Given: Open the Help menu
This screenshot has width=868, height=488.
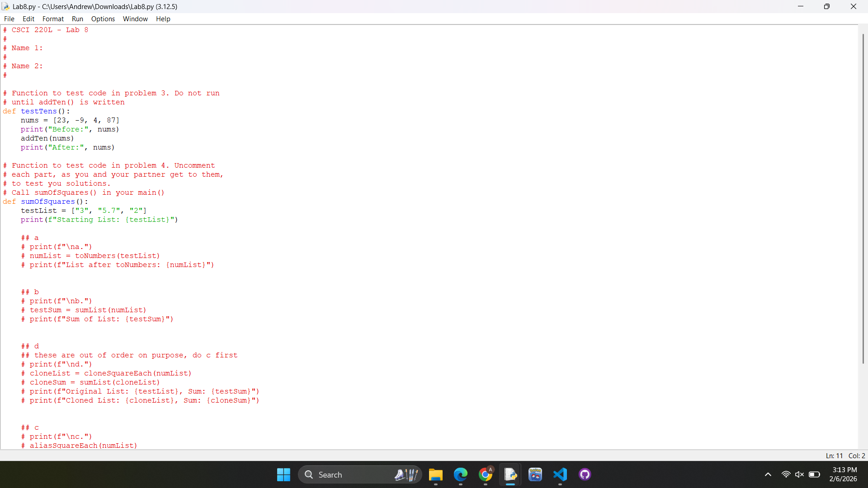Looking at the screenshot, I should coord(163,19).
